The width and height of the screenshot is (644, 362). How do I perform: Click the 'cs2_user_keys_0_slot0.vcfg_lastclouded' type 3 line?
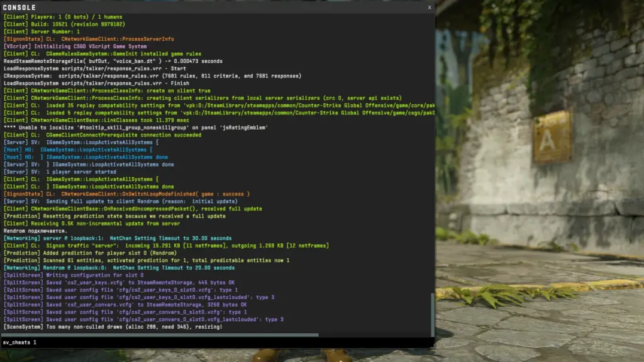(139, 297)
